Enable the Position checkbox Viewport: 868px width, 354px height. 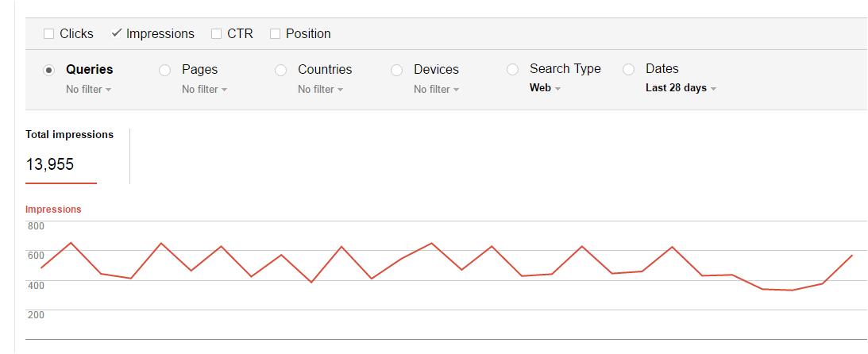[276, 34]
